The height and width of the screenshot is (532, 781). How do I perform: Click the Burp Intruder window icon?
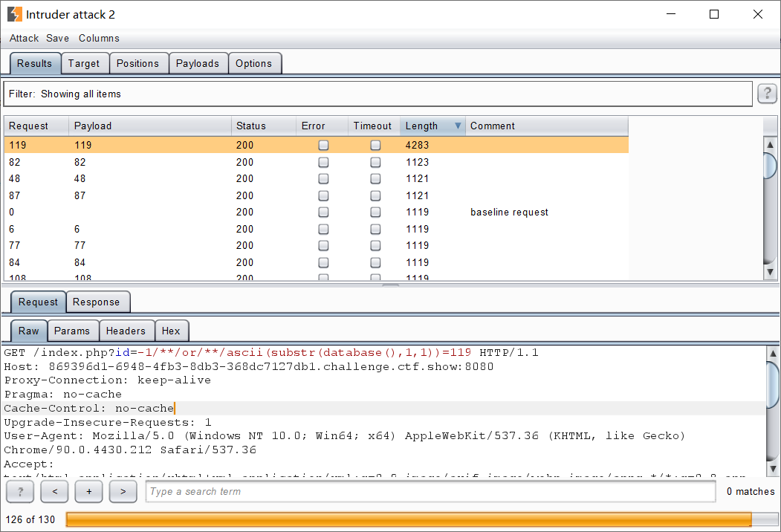14,14
